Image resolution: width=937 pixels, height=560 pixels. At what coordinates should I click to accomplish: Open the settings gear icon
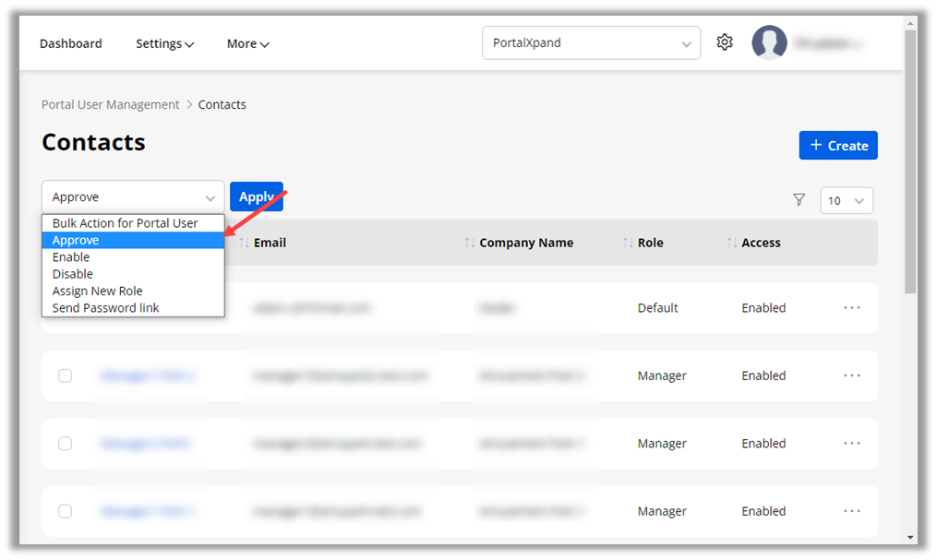click(x=725, y=42)
